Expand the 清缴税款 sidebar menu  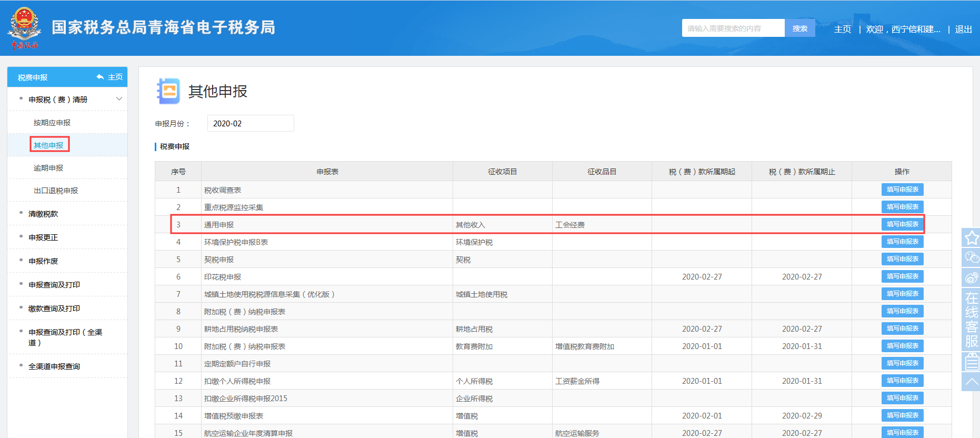(43, 214)
